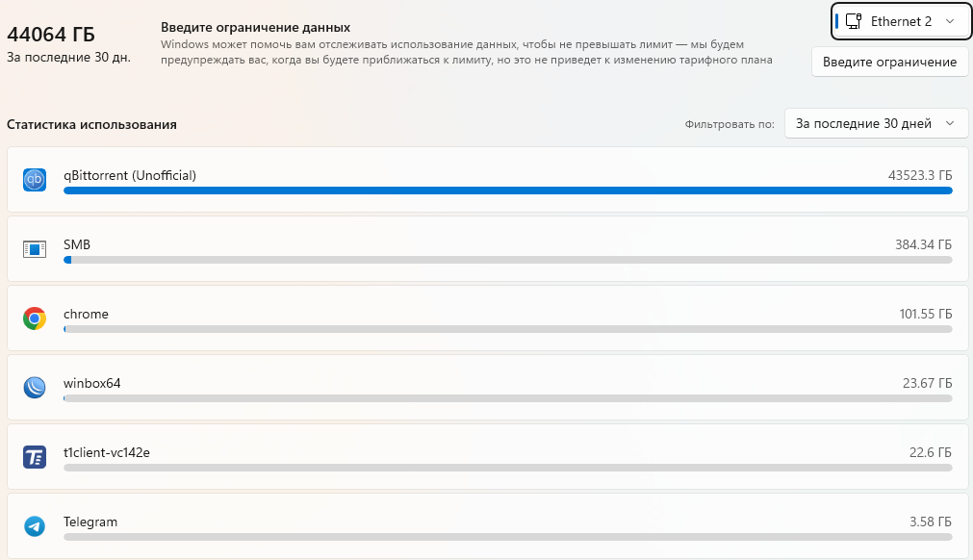Screen dimensions: 973x560
Task: Click the qBittorrent usage progress bar
Action: [507, 191]
